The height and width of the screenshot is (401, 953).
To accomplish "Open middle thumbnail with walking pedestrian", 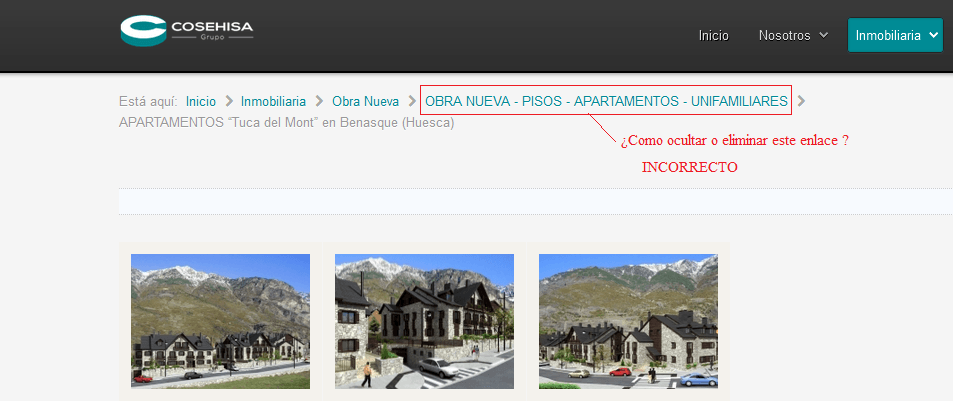I will point(424,321).
